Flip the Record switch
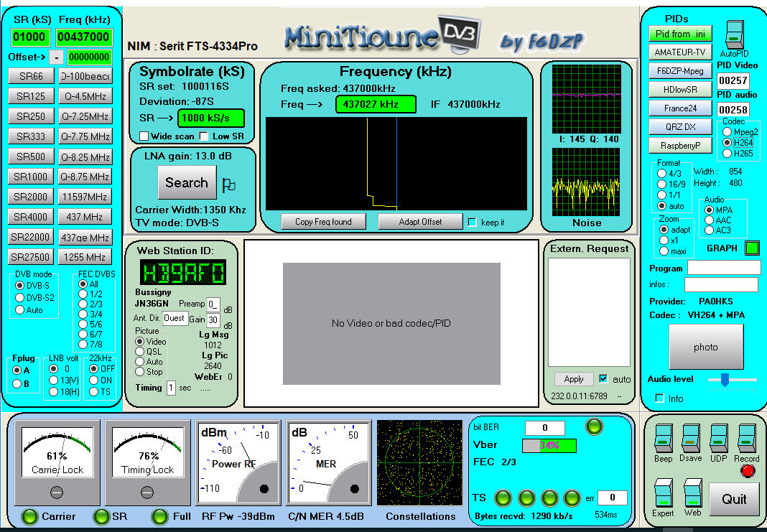 pyautogui.click(x=746, y=439)
